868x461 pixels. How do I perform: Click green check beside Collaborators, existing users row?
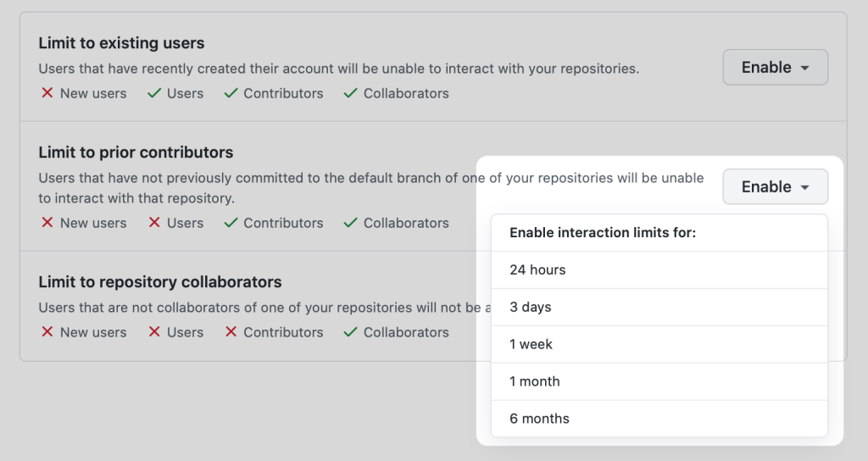pyautogui.click(x=351, y=93)
